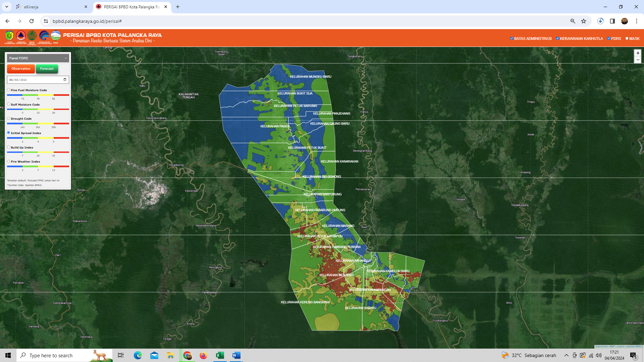Zoom out the map with minus button
Screen dimensions: 644x362
638,60
